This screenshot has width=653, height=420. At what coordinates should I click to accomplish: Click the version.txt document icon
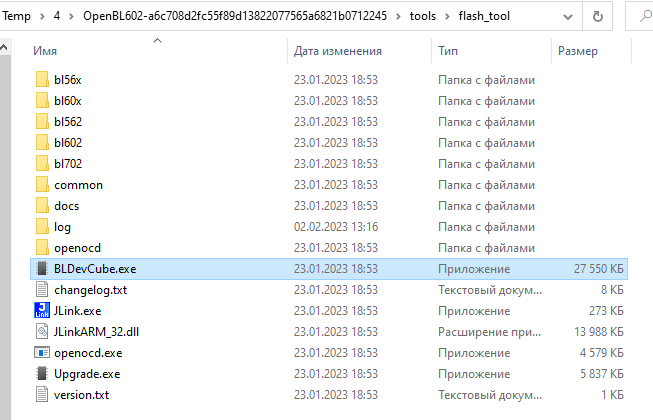tap(42, 395)
